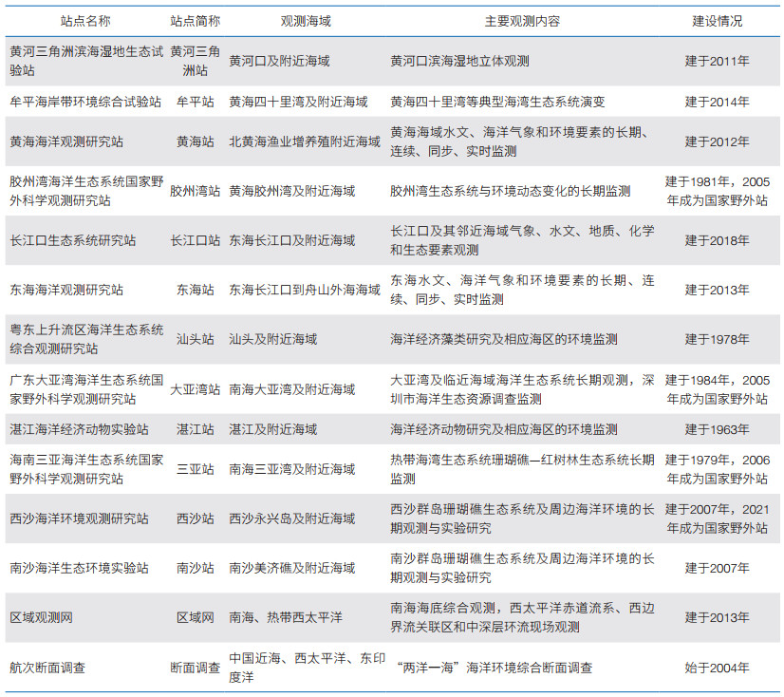Image resolution: width=784 pixels, height=697 pixels.
Task: Click the 区域网 cell
Action: 195,617
